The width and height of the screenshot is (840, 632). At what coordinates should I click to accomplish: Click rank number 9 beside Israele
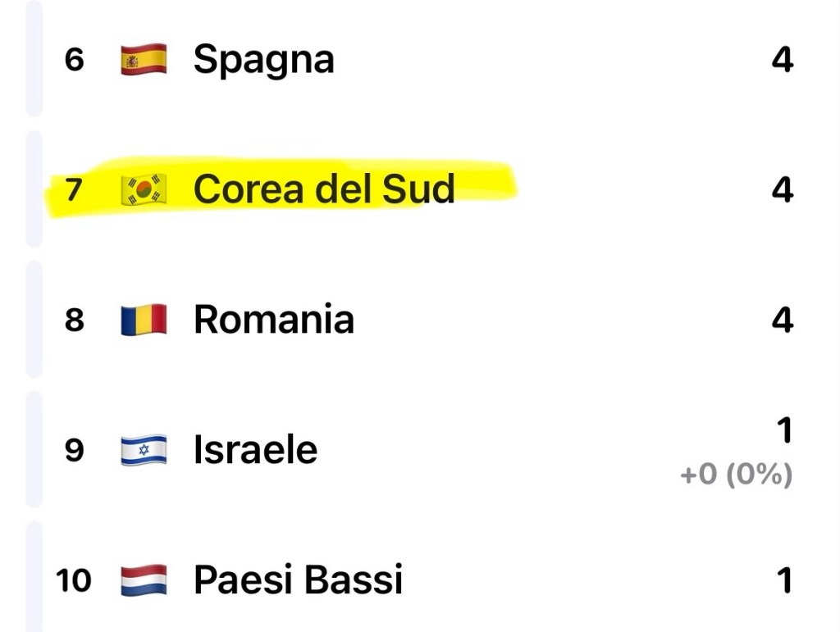[x=75, y=450]
